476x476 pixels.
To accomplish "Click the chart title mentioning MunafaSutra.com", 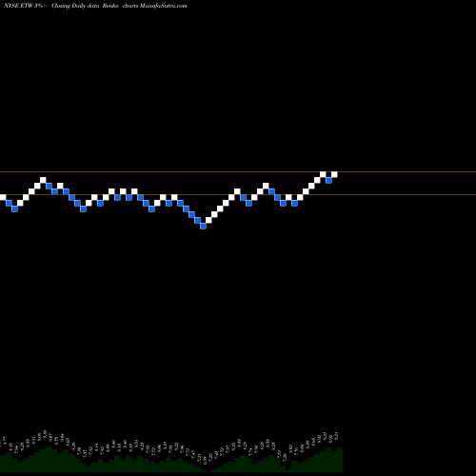I will pyautogui.click(x=95, y=6).
